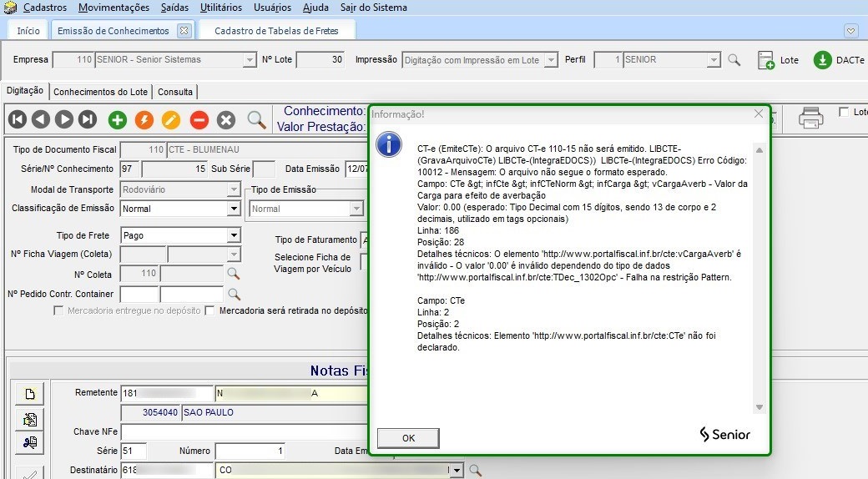Edit record with yellow pencil icon
The image size is (868, 479).
point(171,119)
